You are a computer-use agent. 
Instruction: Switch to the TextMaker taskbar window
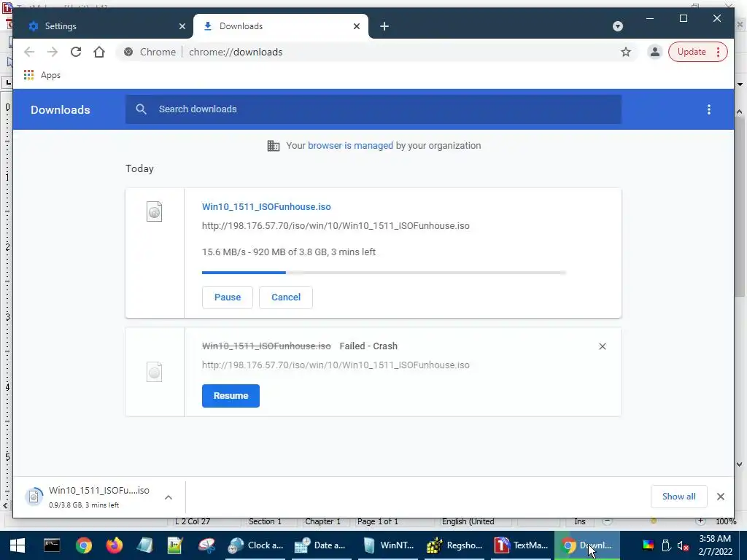click(x=521, y=545)
